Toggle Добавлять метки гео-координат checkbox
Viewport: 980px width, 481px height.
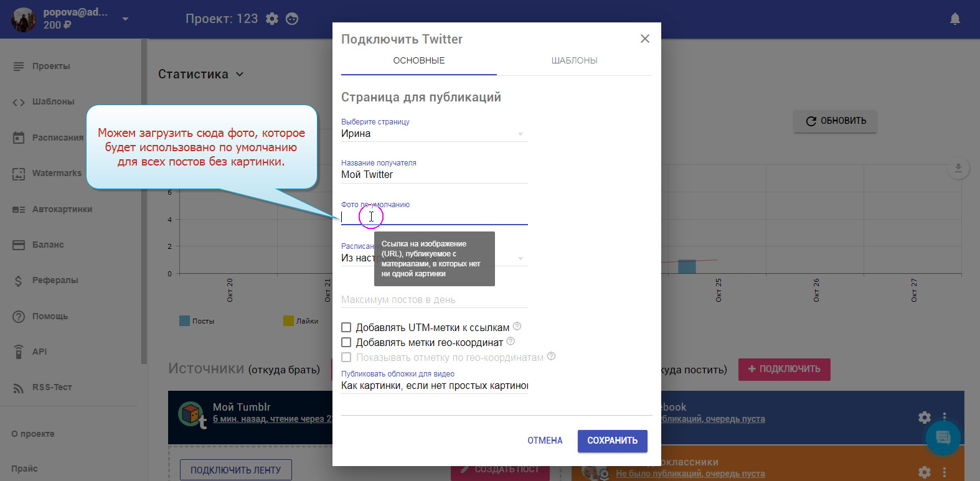[346, 342]
